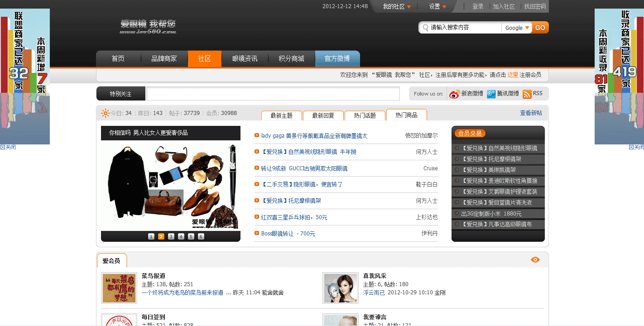Open the 官方微博 navigation tab

click(x=337, y=59)
